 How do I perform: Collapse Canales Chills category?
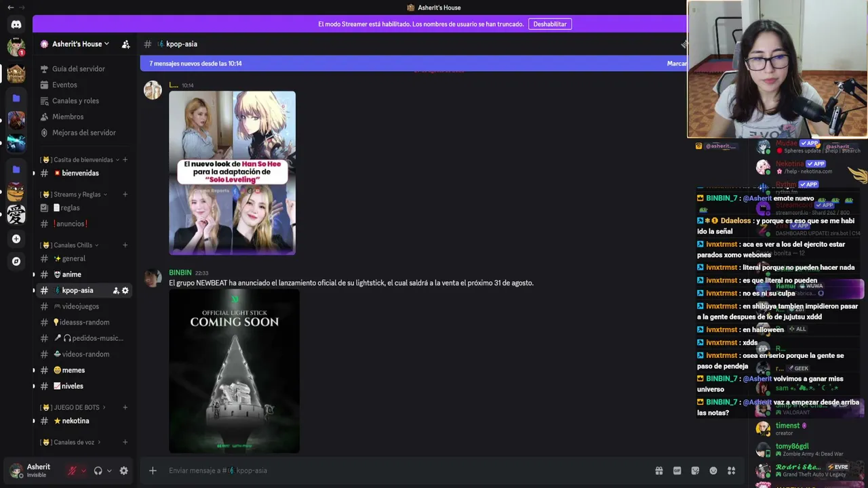[70, 245]
